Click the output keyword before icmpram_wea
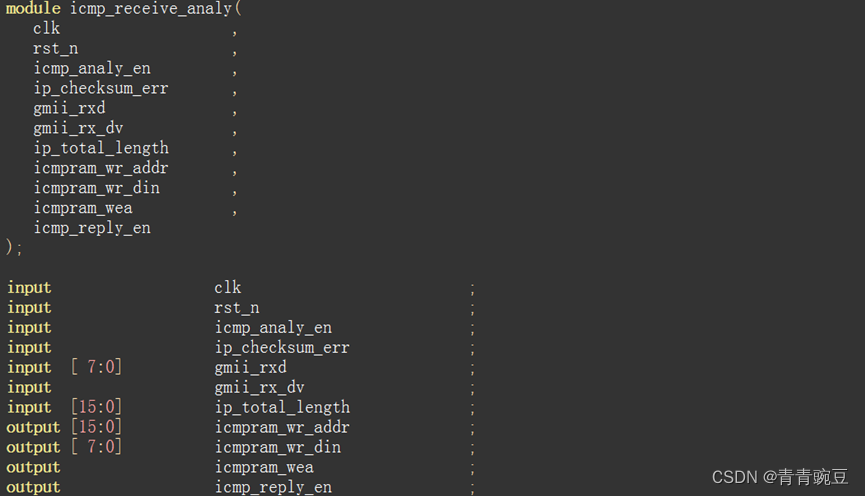Image resolution: width=865 pixels, height=496 pixels. click(33, 467)
